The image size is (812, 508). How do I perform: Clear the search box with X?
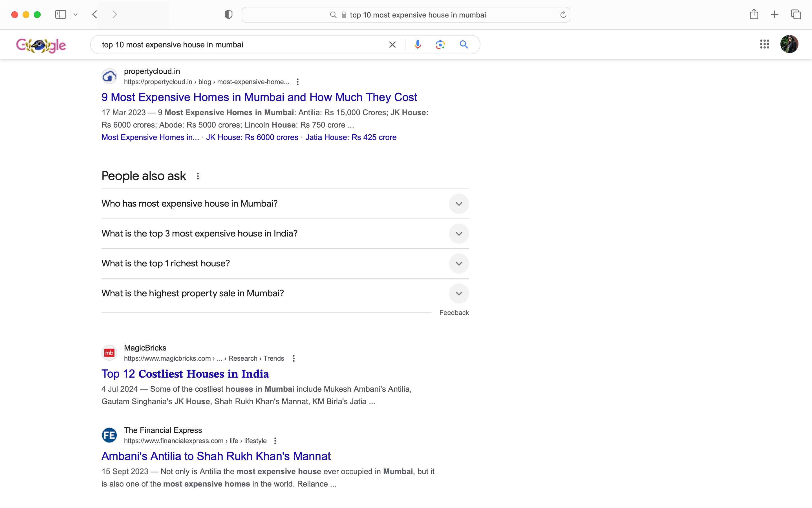392,45
